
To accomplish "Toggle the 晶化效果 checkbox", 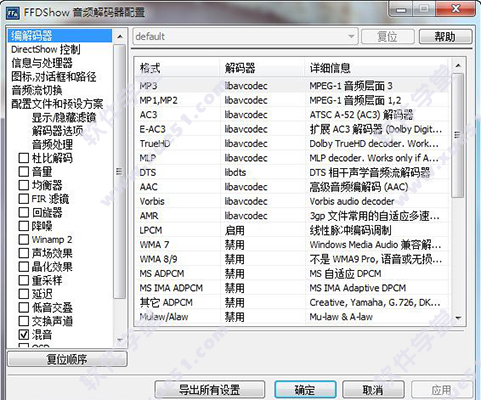I will coord(24,267).
